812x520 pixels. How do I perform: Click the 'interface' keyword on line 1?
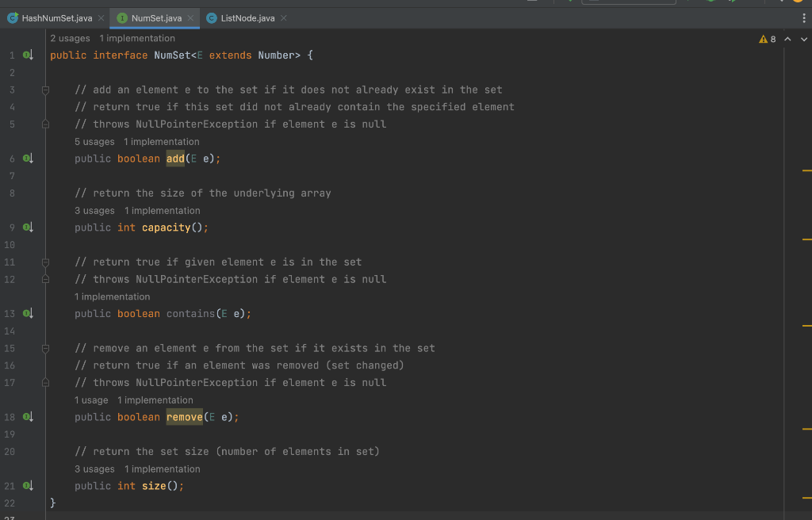[x=121, y=55]
